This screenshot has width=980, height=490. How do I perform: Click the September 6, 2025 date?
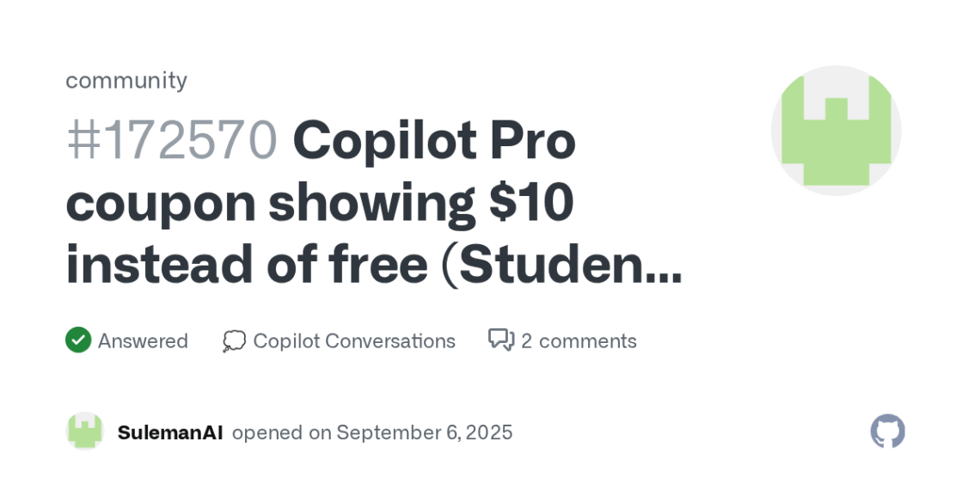click(425, 432)
